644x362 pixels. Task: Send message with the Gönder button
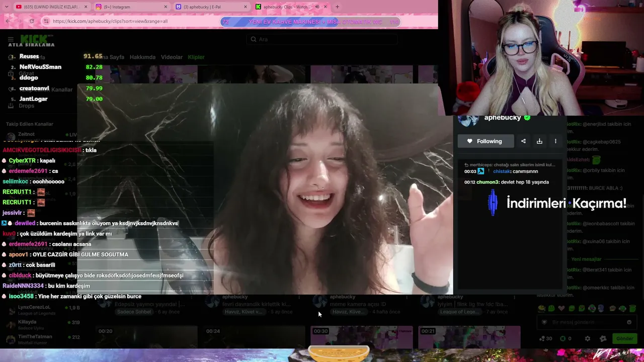click(x=624, y=339)
